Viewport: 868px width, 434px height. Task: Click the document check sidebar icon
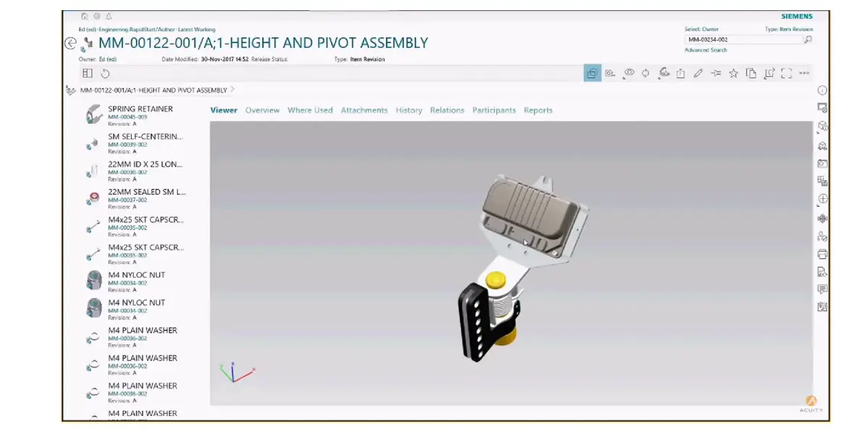[x=822, y=272]
